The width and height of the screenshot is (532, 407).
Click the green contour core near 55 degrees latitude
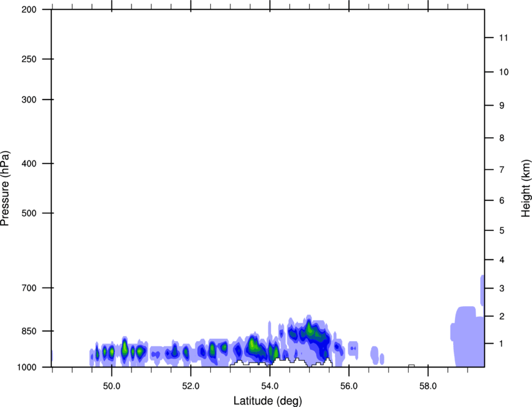[x=309, y=328]
